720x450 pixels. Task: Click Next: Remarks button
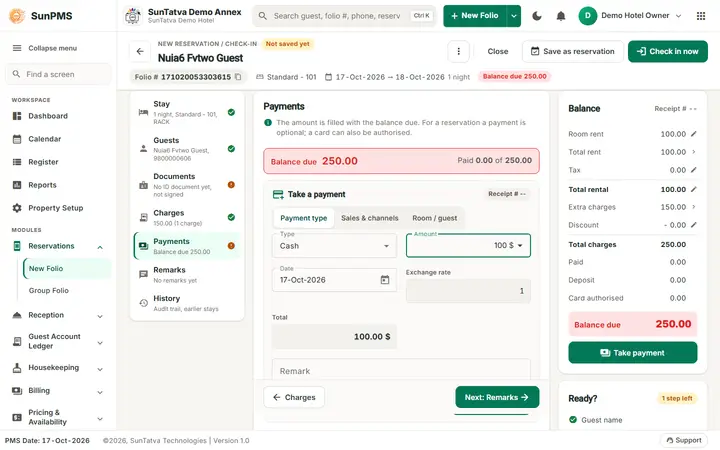tap(497, 397)
